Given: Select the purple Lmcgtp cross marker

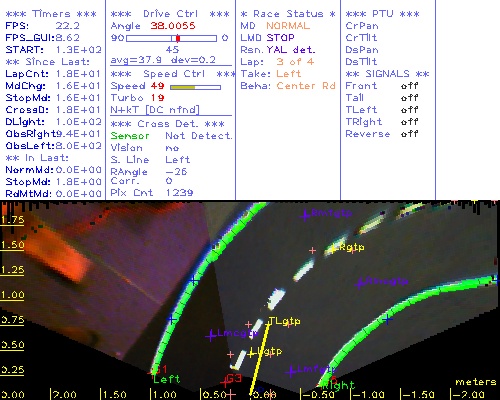Looking at the screenshot, I should (x=211, y=336).
